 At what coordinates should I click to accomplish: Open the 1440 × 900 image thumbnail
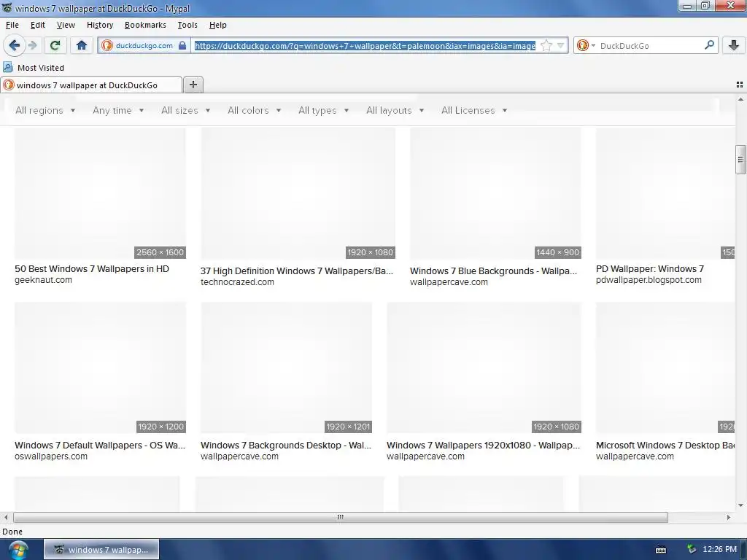pos(495,193)
